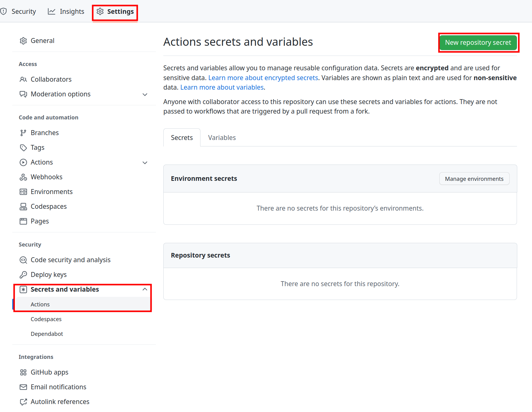The width and height of the screenshot is (532, 412).
Task: Switch to the Secrets tab
Action: click(x=182, y=138)
